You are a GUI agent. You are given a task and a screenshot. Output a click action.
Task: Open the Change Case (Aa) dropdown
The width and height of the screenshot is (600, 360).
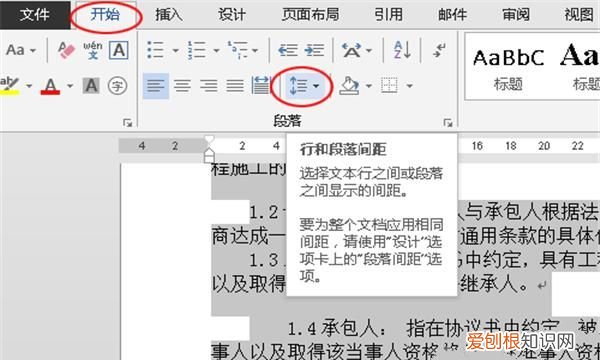coord(21,50)
